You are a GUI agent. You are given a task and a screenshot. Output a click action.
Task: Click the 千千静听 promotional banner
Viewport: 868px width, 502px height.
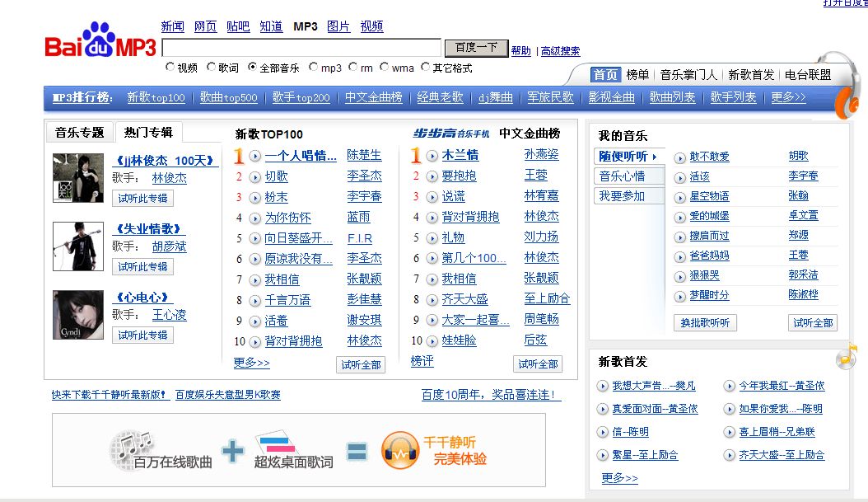click(x=299, y=450)
